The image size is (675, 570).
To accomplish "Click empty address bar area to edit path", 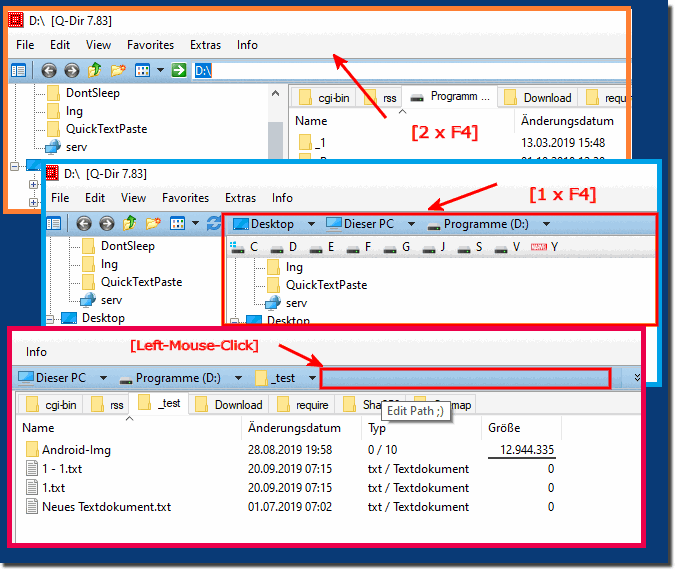I will (466, 379).
